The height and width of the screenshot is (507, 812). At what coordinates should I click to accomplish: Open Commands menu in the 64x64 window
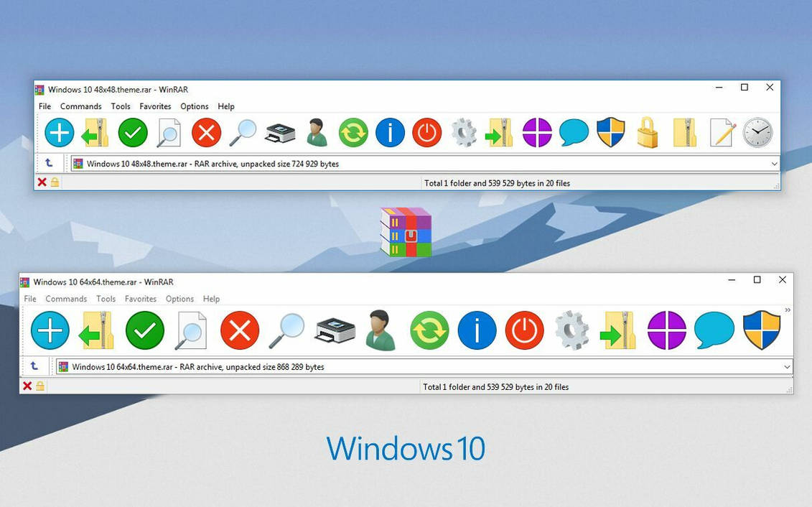tap(66, 299)
